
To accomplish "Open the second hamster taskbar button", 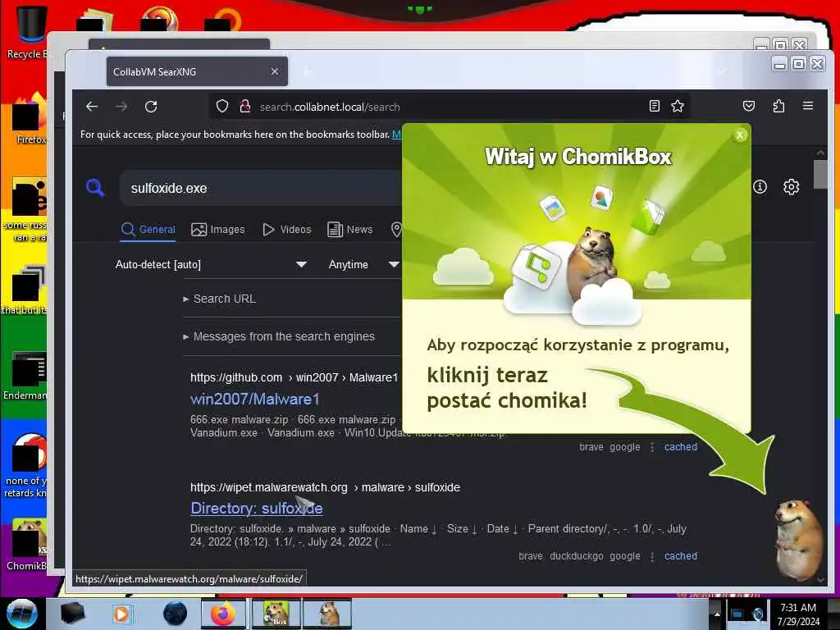I will coord(328,614).
